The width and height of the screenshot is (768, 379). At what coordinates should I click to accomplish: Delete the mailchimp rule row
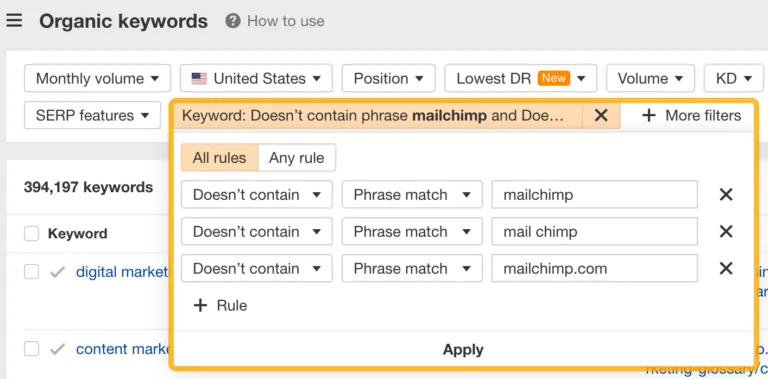coord(726,194)
